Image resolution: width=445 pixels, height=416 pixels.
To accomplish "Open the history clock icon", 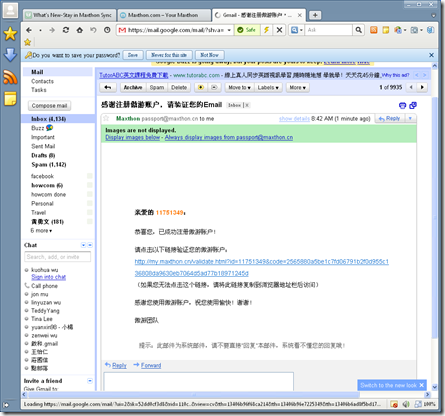I will (107, 30).
